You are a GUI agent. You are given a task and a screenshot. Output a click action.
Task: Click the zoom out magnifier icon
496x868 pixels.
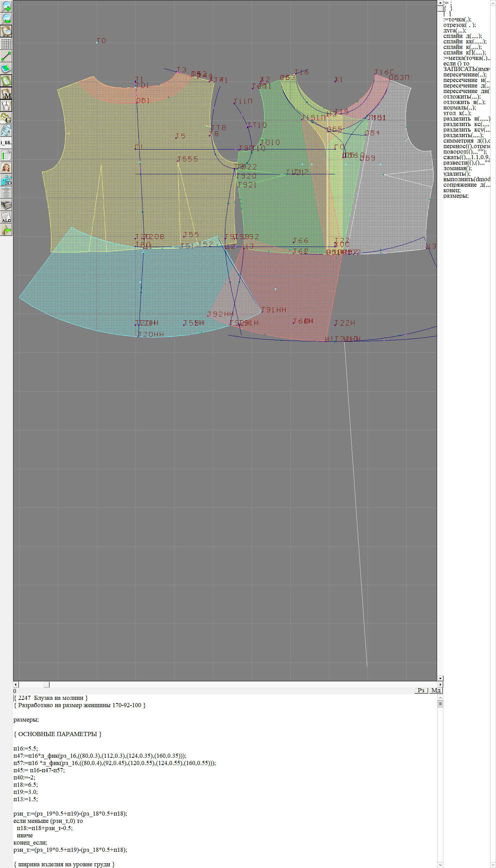tap(6, 19)
